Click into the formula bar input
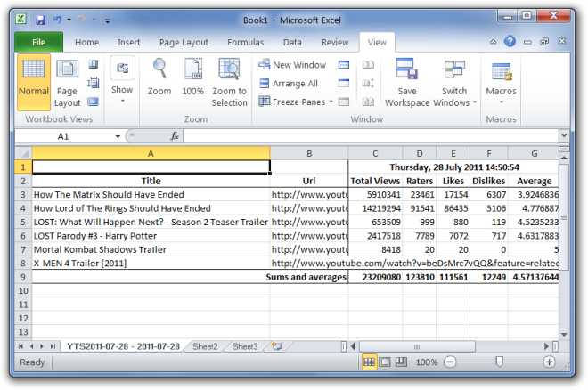The width and height of the screenshot is (588, 390). [372, 136]
